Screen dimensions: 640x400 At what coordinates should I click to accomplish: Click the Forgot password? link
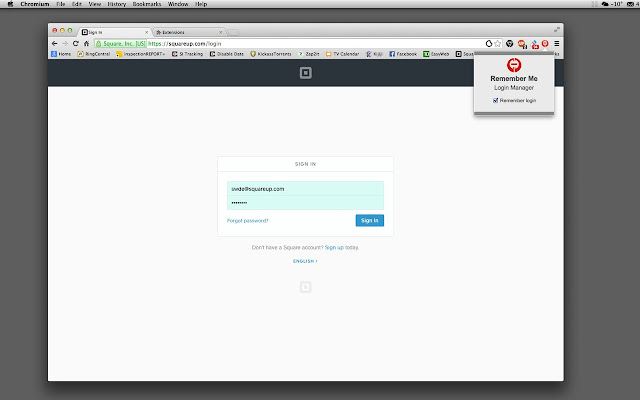coord(247,221)
